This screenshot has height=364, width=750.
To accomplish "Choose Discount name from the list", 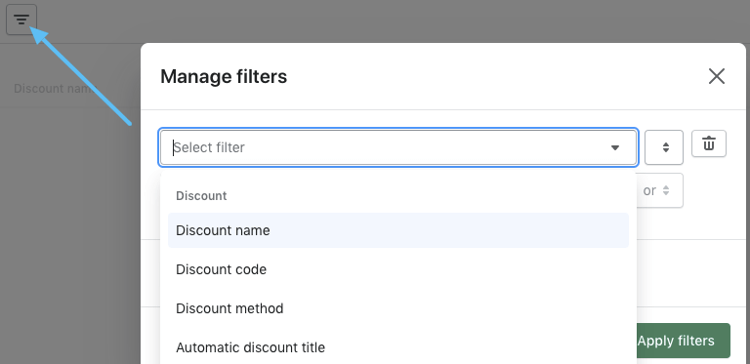I will [x=398, y=230].
